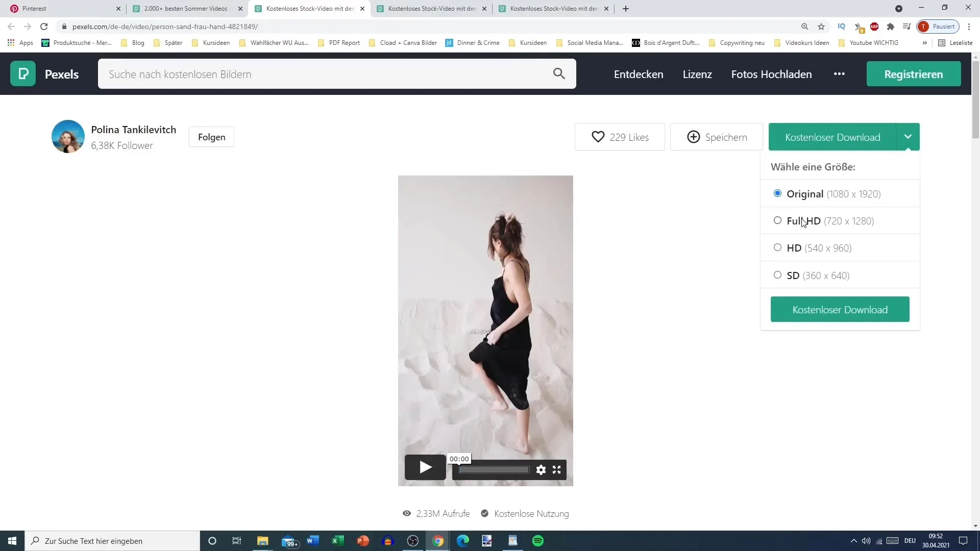
Task: Click Kostenloser Download green button
Action: (840, 309)
